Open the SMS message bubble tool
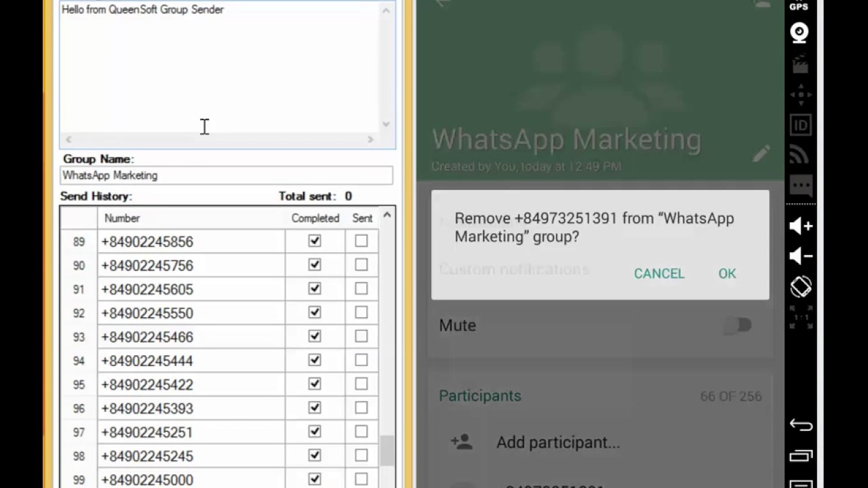The height and width of the screenshot is (488, 868). (801, 186)
